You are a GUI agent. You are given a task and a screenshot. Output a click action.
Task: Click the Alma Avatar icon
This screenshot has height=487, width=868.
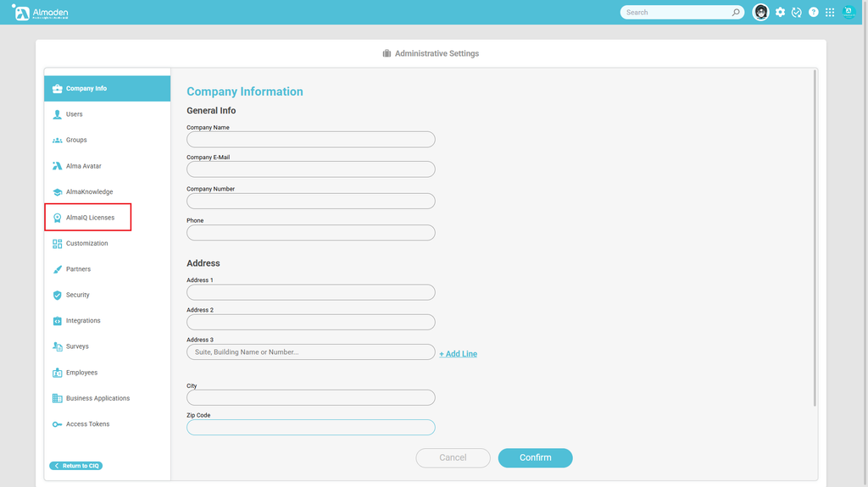click(57, 166)
